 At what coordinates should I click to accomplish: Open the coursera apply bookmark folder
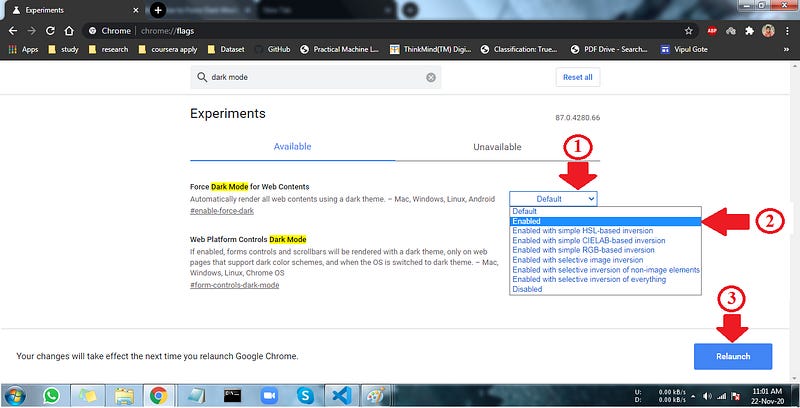168,49
